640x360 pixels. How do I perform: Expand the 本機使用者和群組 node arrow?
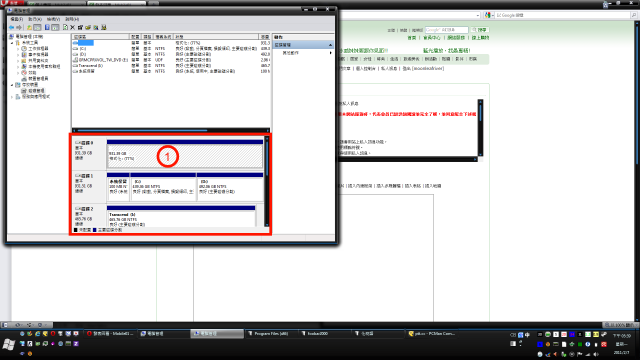[18, 67]
